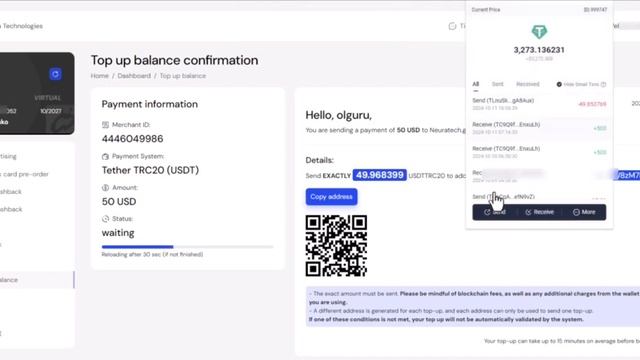Click the dark virtual card thumbnail

tap(37, 93)
